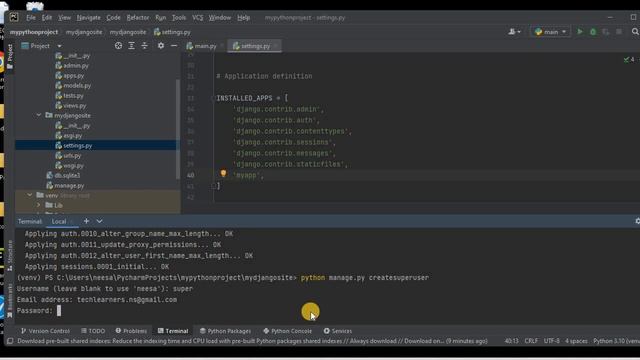Open Version Control tool window
Image resolution: width=640 pixels, height=360 pixels.
click(45, 331)
